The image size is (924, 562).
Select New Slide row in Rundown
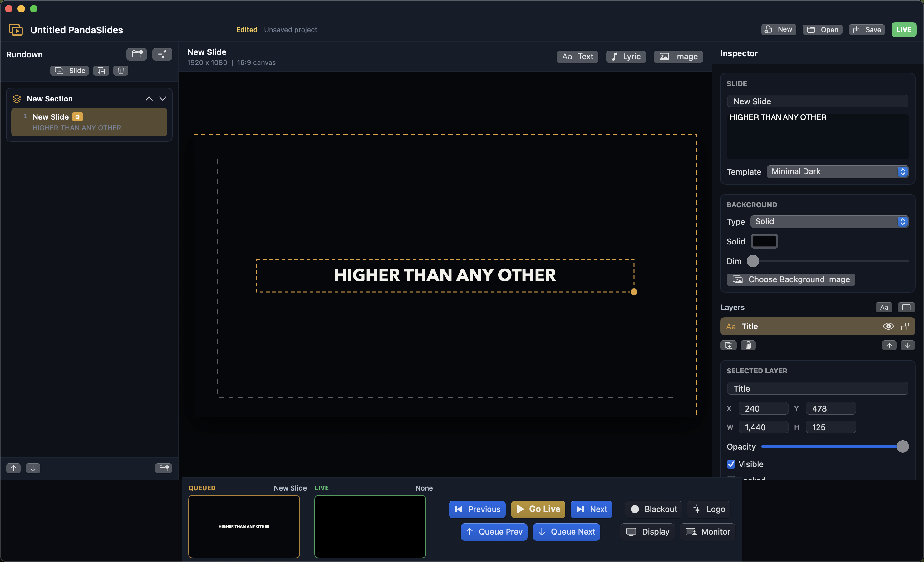(x=89, y=122)
